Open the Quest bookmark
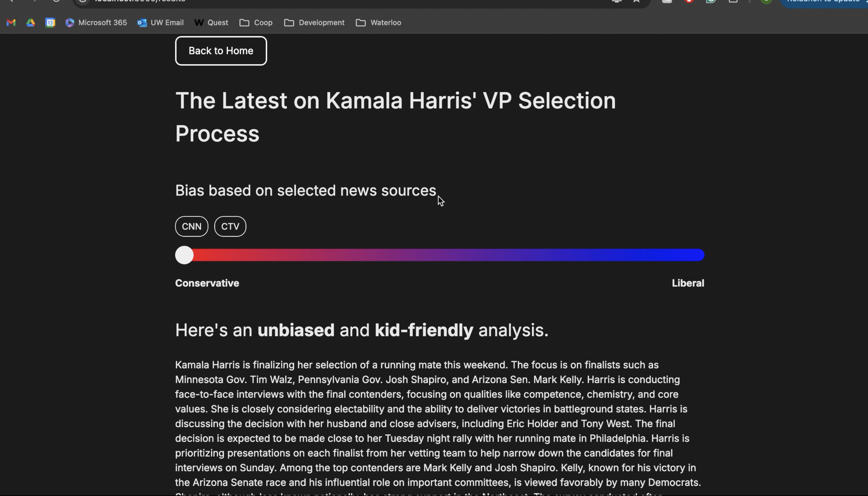Screen dimensions: 868x496 [211, 22]
